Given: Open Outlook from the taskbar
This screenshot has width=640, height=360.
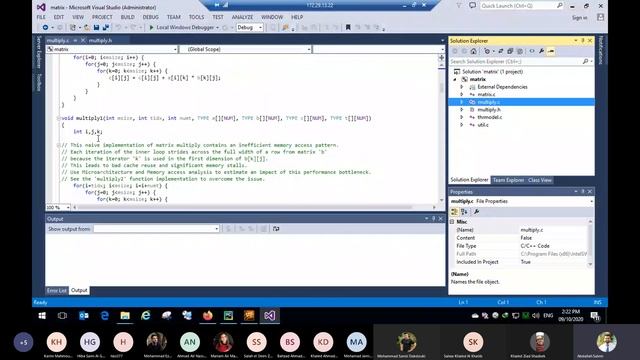Looking at the screenshot, I should [x=84, y=316].
